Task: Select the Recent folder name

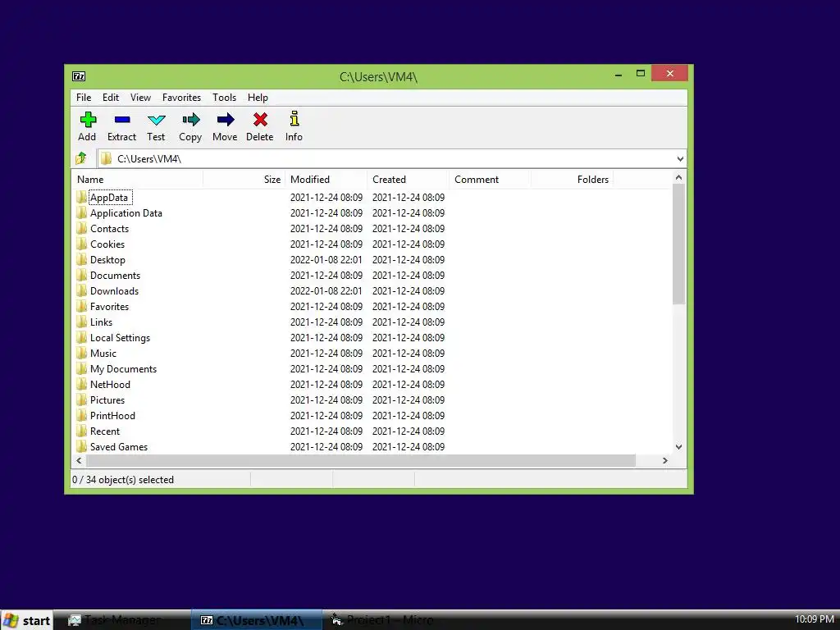Action: pyautogui.click(x=105, y=431)
